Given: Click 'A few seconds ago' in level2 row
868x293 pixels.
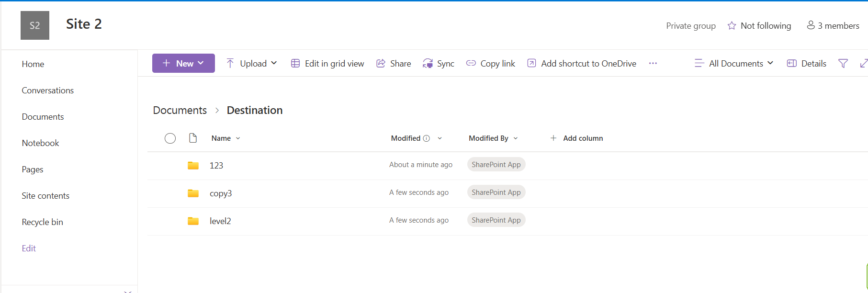Looking at the screenshot, I should point(419,220).
